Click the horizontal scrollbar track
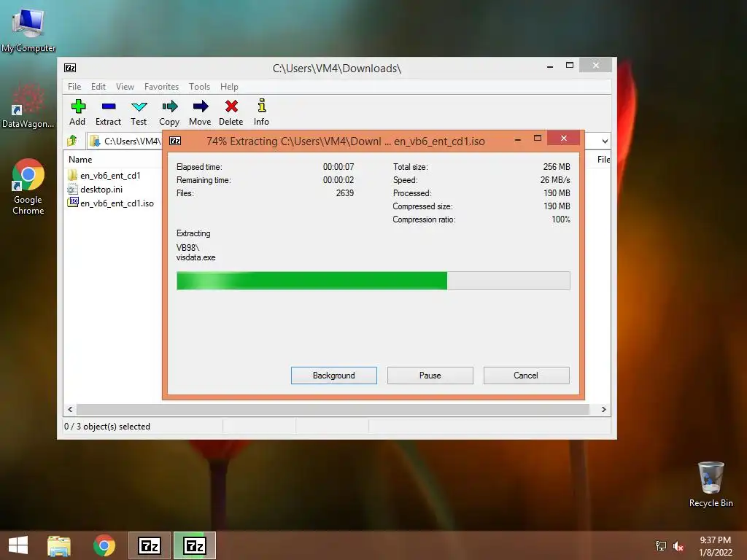Screen dimensions: 747x560 pyautogui.click(x=333, y=410)
